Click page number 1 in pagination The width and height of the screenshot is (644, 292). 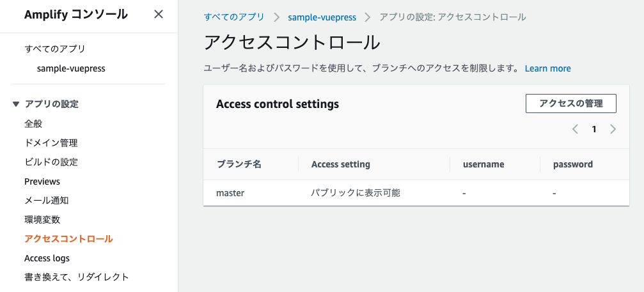click(594, 129)
